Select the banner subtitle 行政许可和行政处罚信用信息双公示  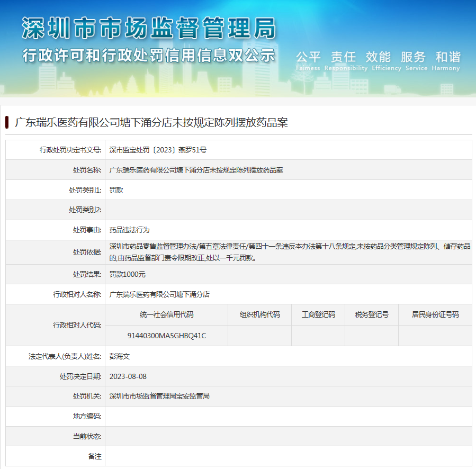149,56
